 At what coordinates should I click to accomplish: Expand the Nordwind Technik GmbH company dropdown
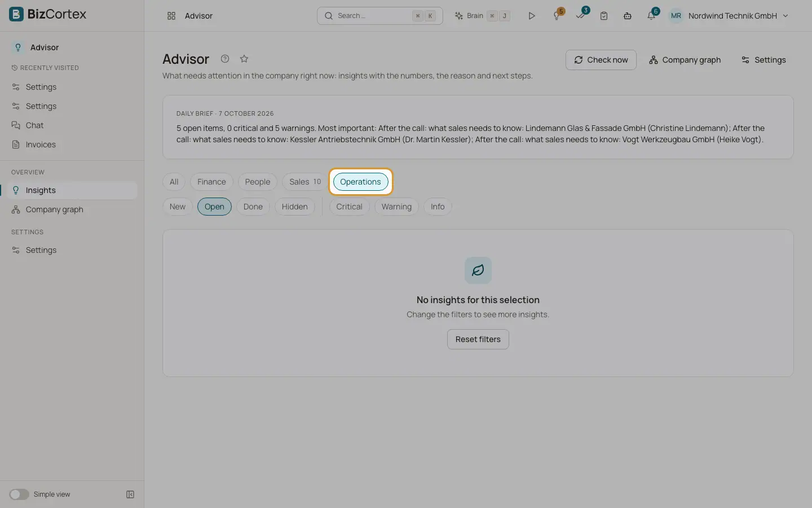729,16
